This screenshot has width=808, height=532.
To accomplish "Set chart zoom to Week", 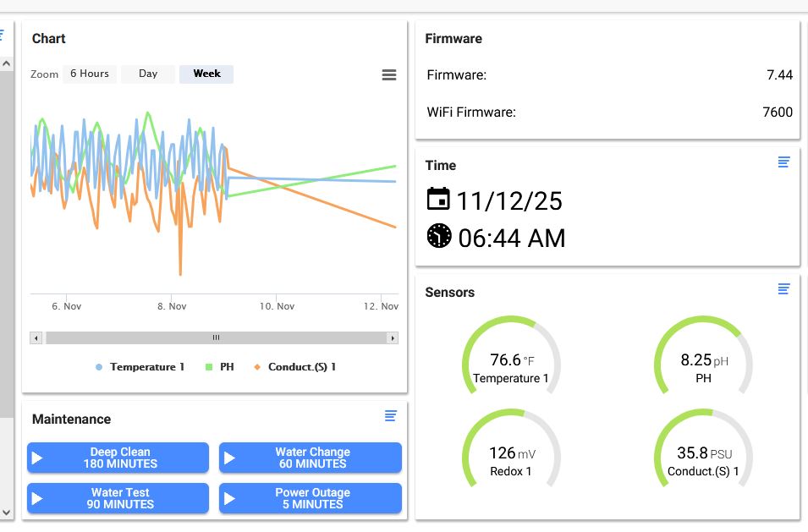I will click(206, 74).
